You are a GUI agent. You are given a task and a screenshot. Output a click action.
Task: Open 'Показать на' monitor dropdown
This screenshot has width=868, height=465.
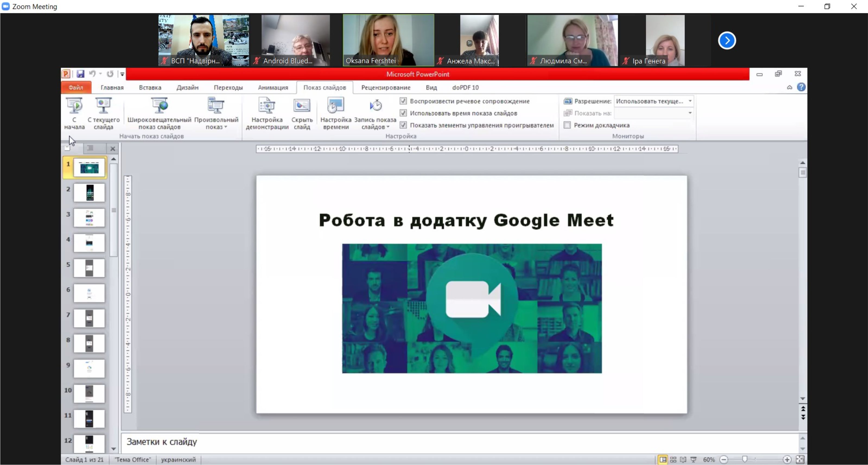pyautogui.click(x=653, y=113)
